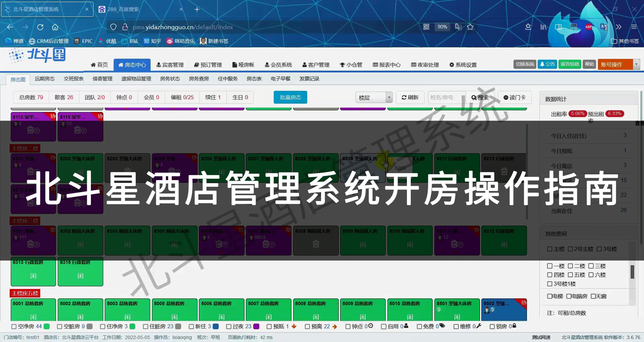Screen dimensions: 644x342
Task: Check the 3号楼1楼 checkbox
Action: pyautogui.click(x=550, y=284)
